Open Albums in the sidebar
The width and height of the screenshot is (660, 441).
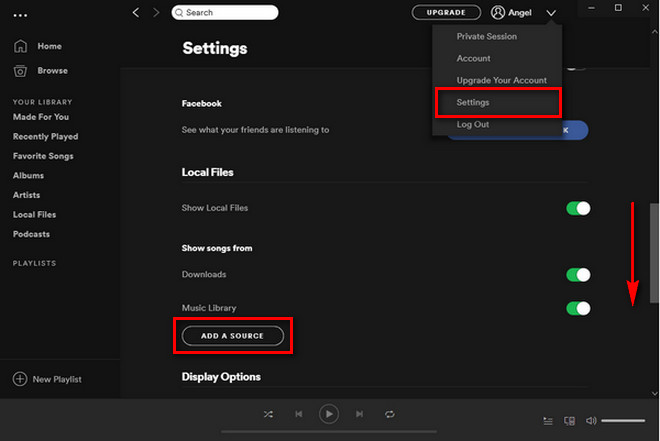coord(28,175)
